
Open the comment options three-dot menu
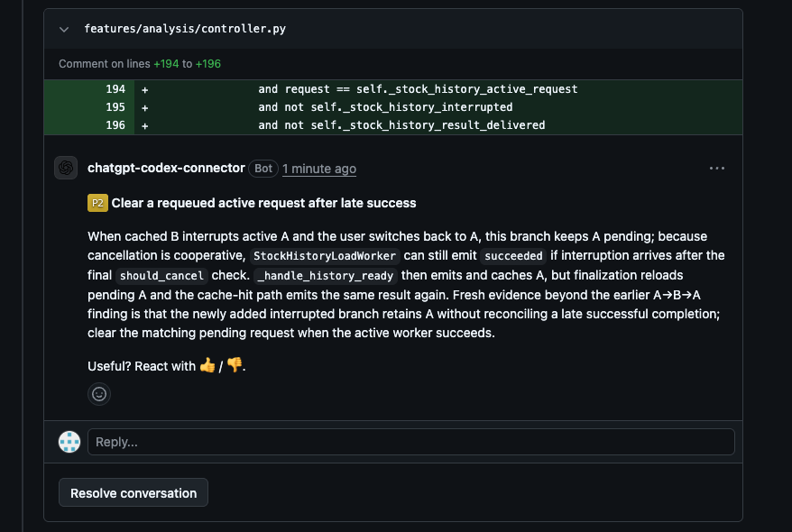point(717,168)
